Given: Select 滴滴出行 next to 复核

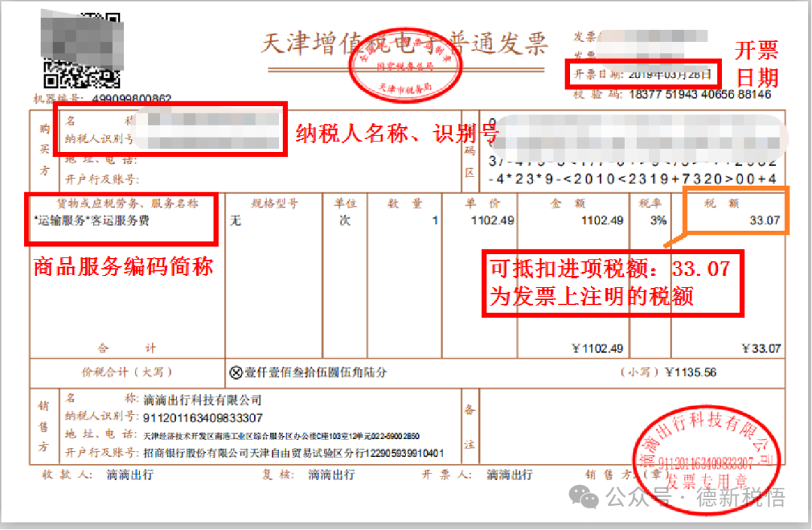Looking at the screenshot, I should coord(332,474).
